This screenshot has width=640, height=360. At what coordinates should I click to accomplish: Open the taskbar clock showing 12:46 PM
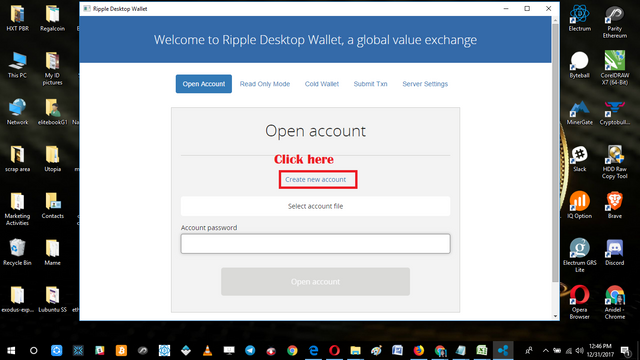pyautogui.click(x=600, y=350)
